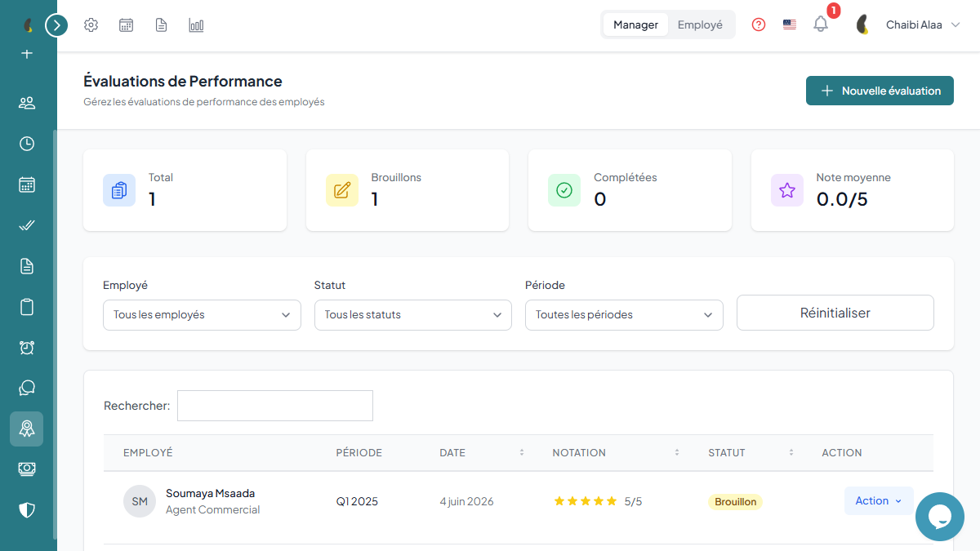Switch to Manager view
The width and height of the screenshot is (980, 551).
coord(635,24)
